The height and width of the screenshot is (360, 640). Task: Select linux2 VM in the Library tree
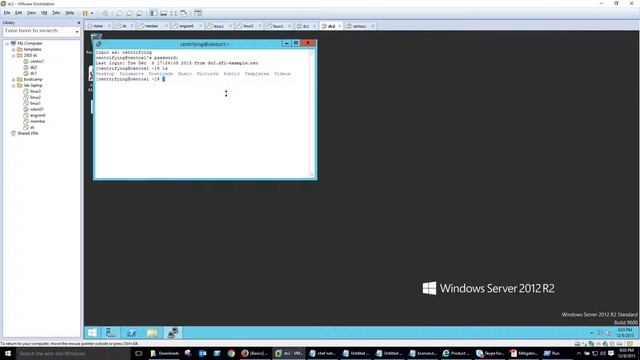[32, 98]
